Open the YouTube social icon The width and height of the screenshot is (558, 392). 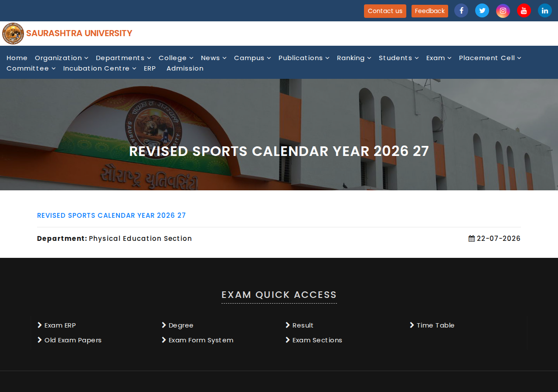pos(524,10)
